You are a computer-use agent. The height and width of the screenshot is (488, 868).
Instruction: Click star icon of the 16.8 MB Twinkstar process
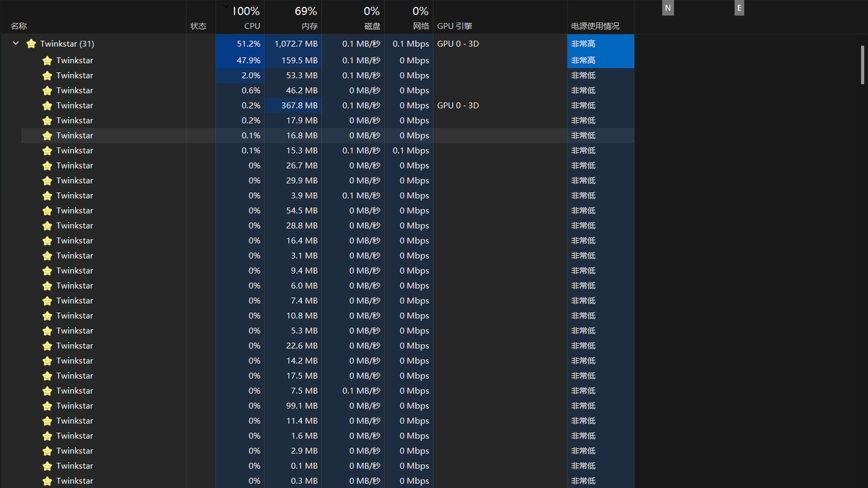pyautogui.click(x=47, y=135)
